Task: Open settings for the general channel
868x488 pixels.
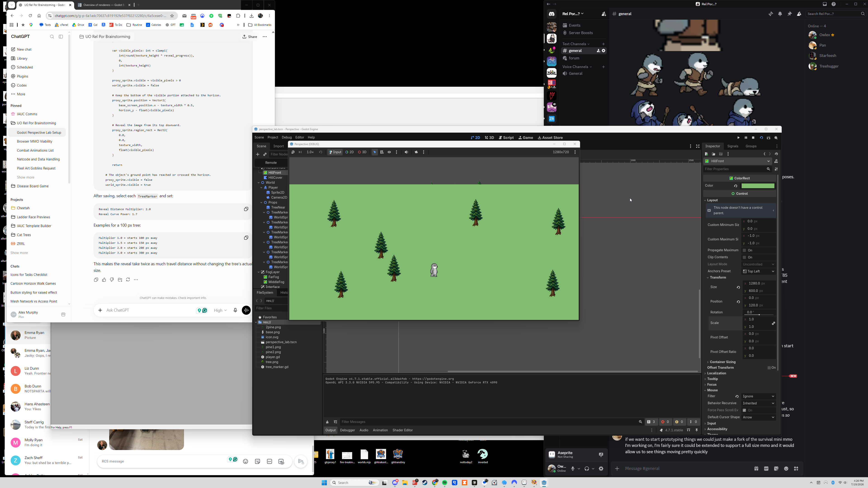Action: click(604, 51)
